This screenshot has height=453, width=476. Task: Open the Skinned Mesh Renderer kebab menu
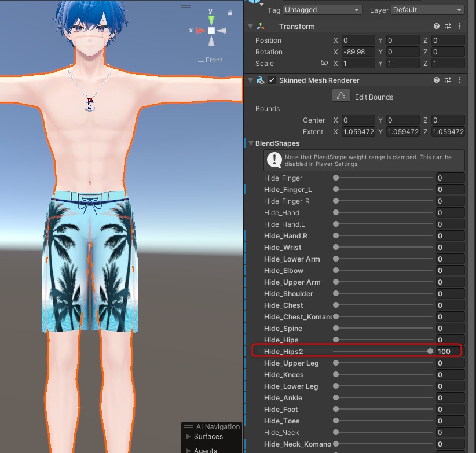point(460,80)
